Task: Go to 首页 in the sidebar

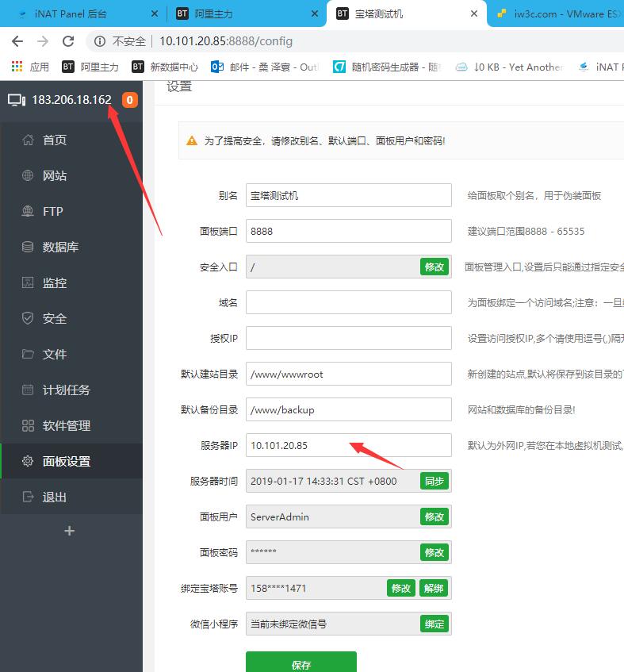Action: tap(55, 140)
